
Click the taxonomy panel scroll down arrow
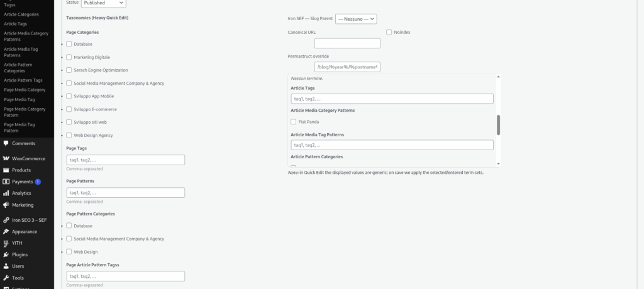pos(498,164)
